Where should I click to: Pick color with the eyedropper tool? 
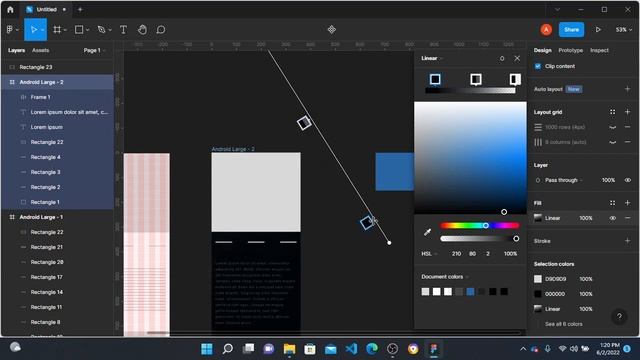427,232
